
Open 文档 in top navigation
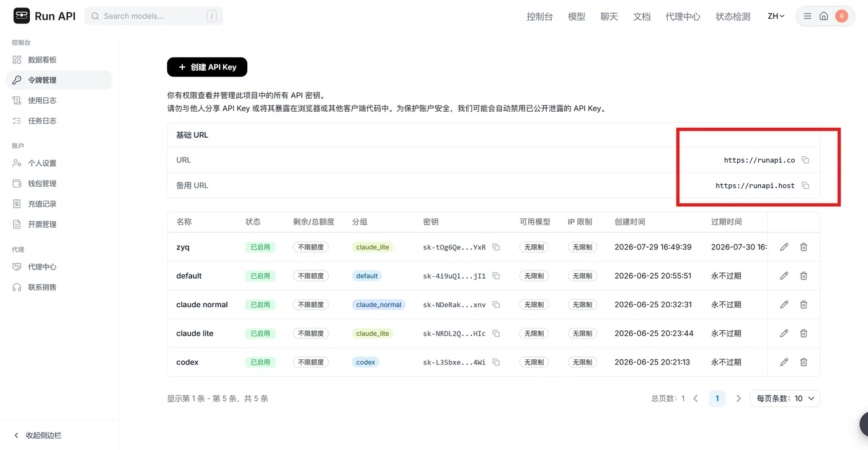pyautogui.click(x=642, y=17)
